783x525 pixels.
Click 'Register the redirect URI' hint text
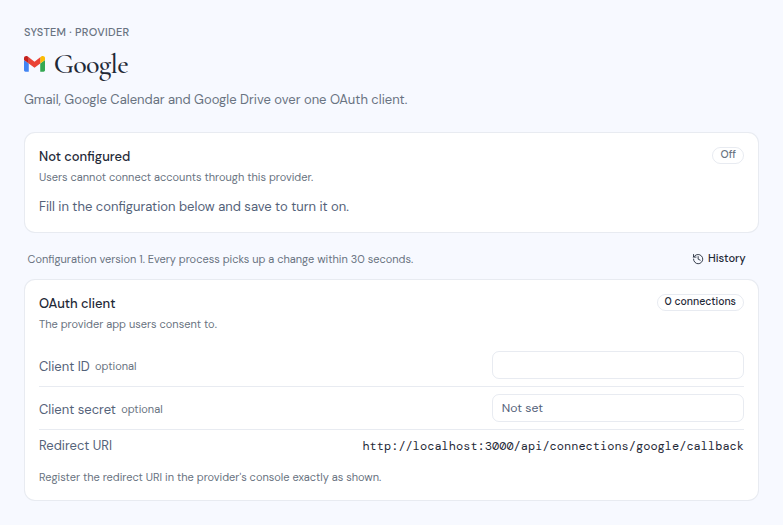[x=210, y=477]
